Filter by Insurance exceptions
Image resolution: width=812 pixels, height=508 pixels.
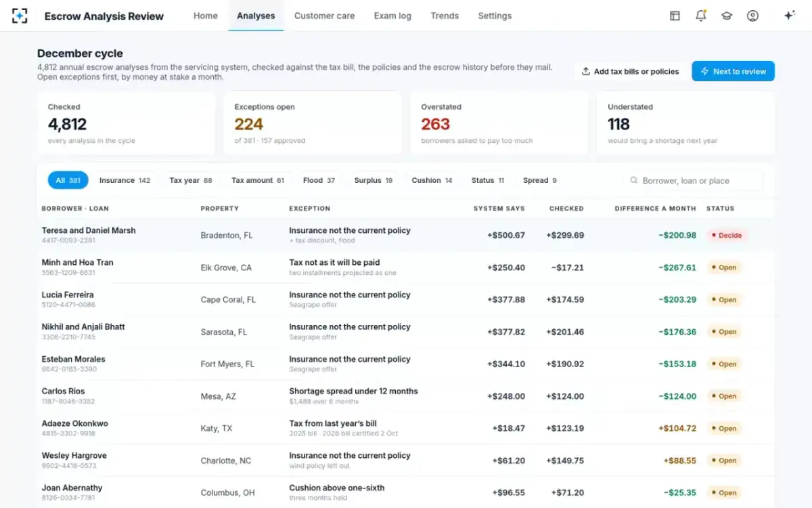tap(125, 180)
